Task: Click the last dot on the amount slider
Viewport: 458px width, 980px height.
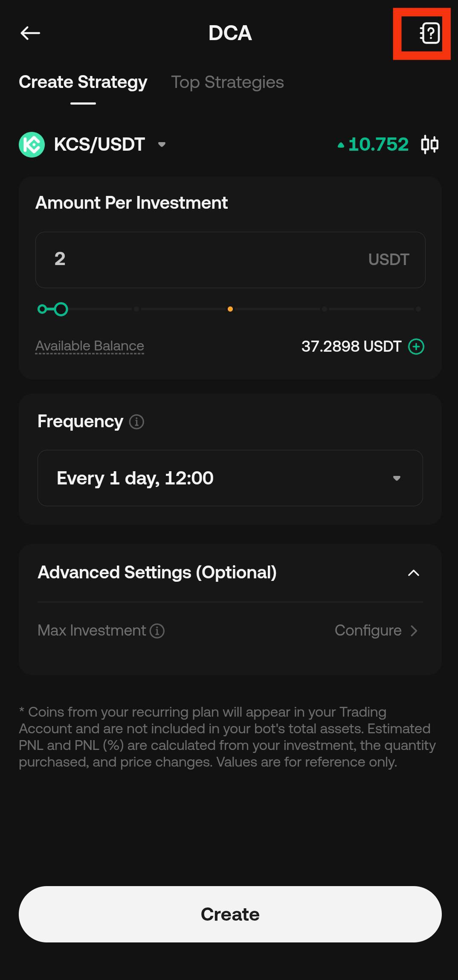Action: point(418,309)
